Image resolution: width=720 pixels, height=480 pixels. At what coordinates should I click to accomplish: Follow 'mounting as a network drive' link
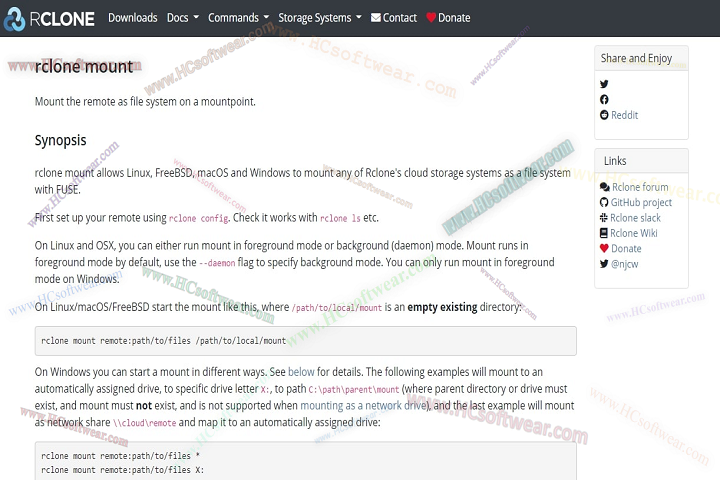coord(364,405)
